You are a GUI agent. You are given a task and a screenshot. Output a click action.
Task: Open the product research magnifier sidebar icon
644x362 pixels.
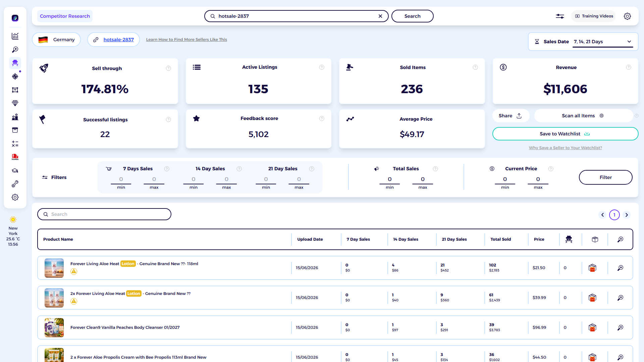pyautogui.click(x=15, y=50)
